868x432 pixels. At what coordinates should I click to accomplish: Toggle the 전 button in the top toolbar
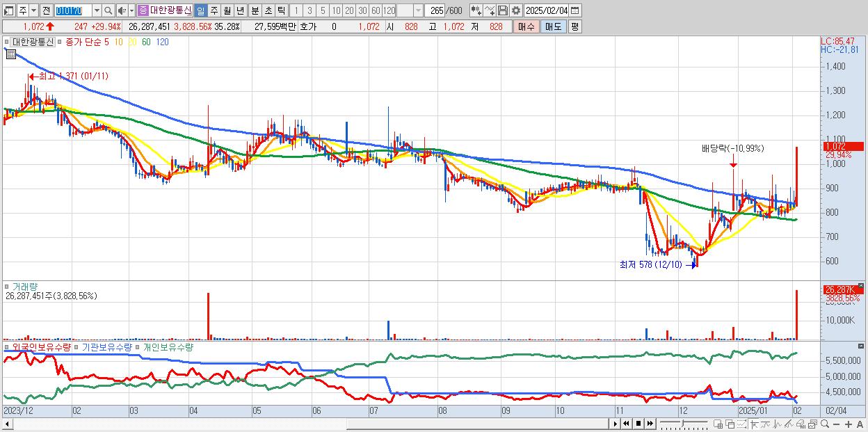46,10
